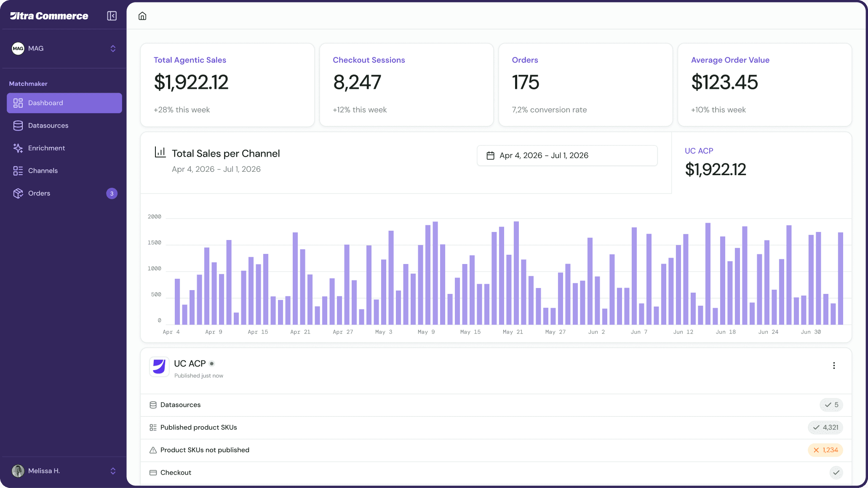Click the Published product SKUs row

pyautogui.click(x=199, y=427)
